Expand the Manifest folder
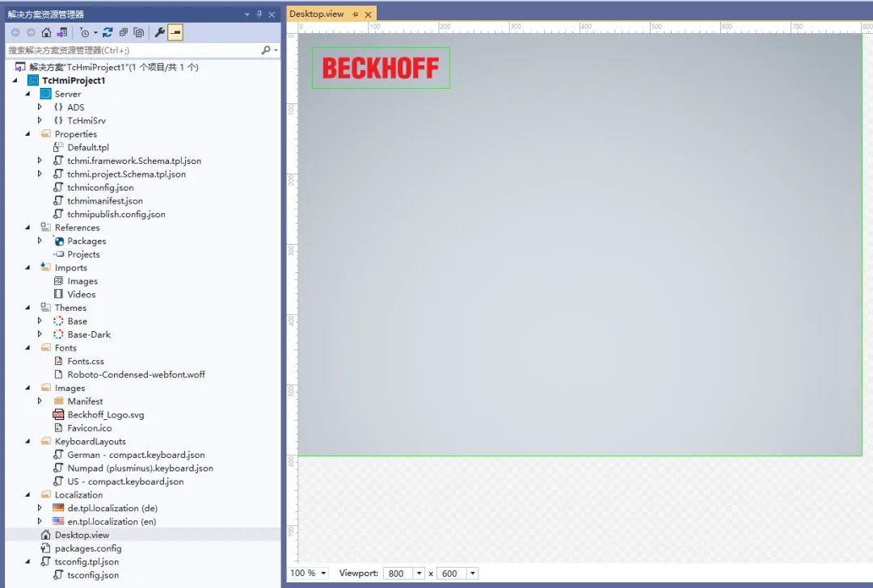The image size is (873, 588). (x=40, y=401)
